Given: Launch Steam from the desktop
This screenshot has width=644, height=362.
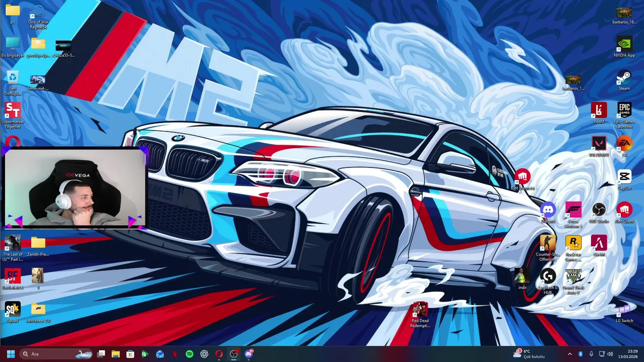Looking at the screenshot, I should [624, 80].
